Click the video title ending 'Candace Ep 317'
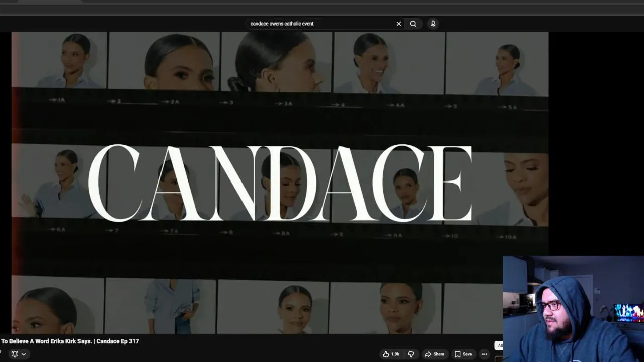The width and height of the screenshot is (644, 362). point(69,341)
